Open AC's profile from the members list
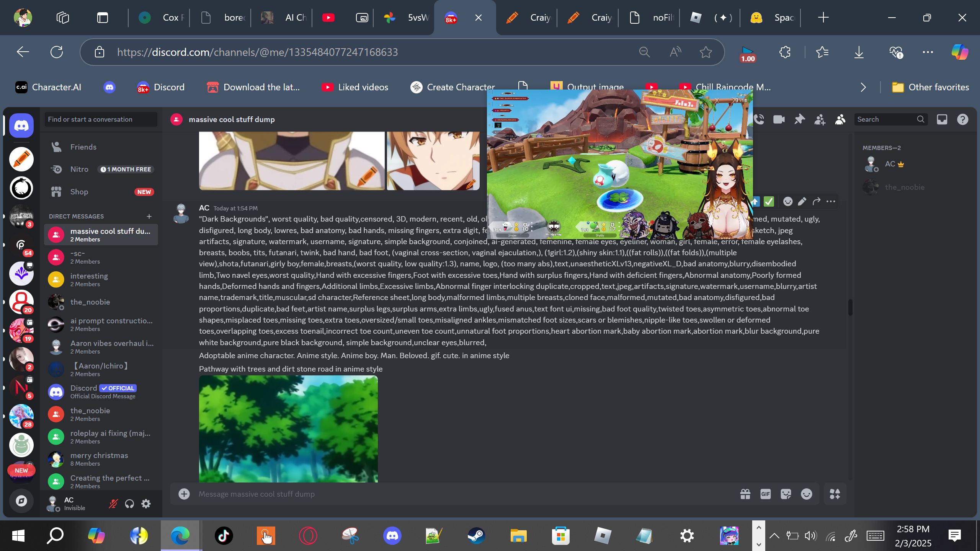 pyautogui.click(x=915, y=164)
